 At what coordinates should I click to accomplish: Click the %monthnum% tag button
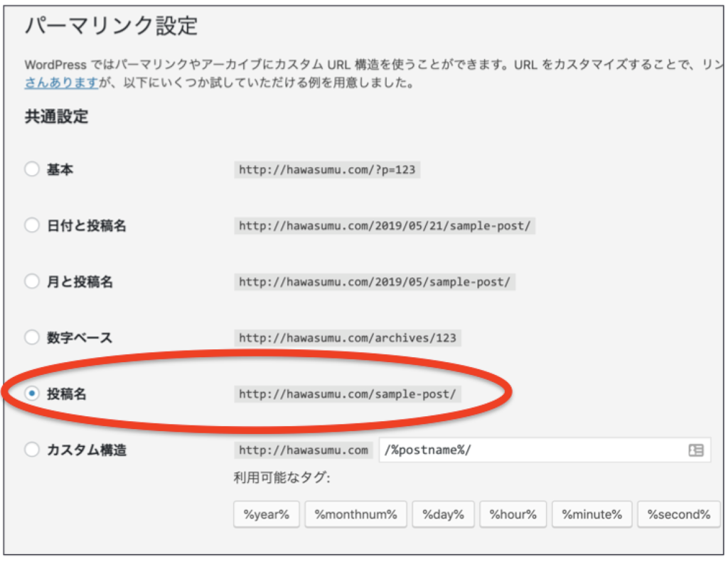coord(355,515)
